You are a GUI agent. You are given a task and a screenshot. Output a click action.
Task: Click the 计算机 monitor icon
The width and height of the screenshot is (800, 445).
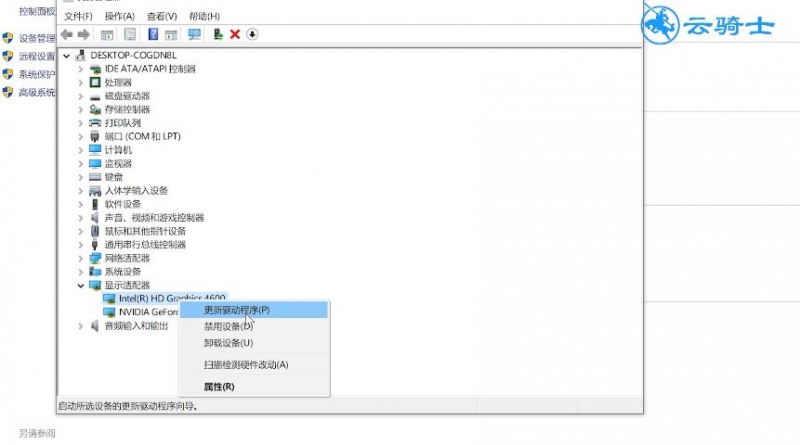coord(95,150)
